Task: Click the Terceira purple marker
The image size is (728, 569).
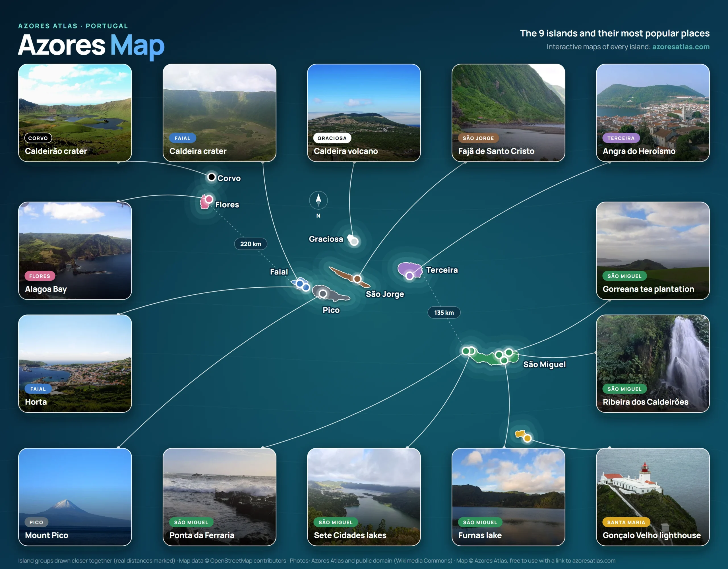Action: coord(410,275)
